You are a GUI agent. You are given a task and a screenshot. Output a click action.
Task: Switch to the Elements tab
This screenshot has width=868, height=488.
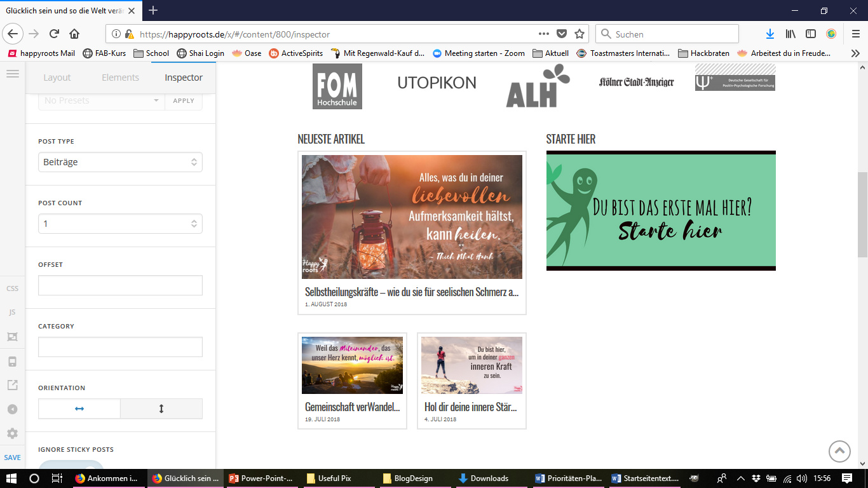coord(120,78)
